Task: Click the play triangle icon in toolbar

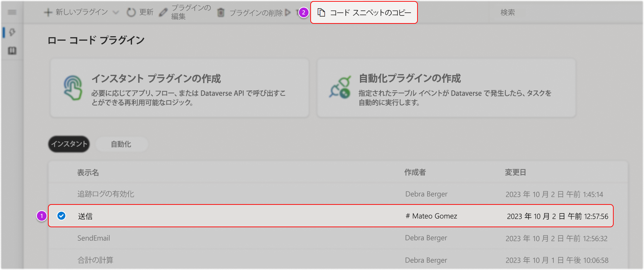Action: pos(288,13)
